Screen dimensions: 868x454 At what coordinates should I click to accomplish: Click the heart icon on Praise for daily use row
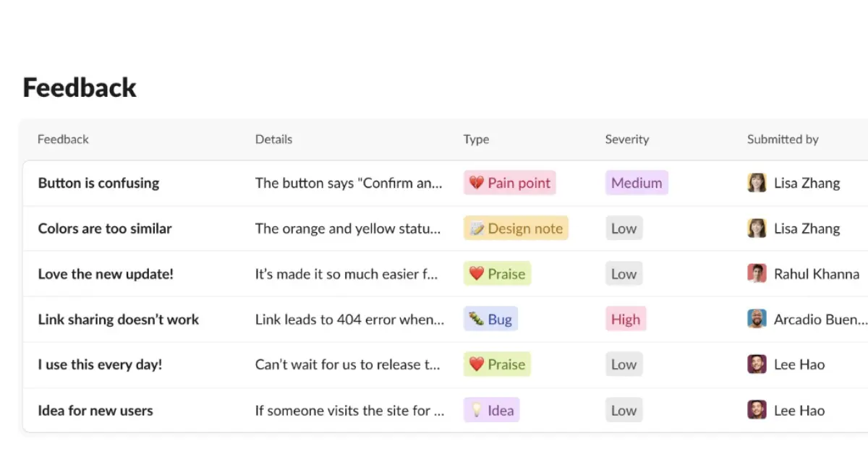475,364
